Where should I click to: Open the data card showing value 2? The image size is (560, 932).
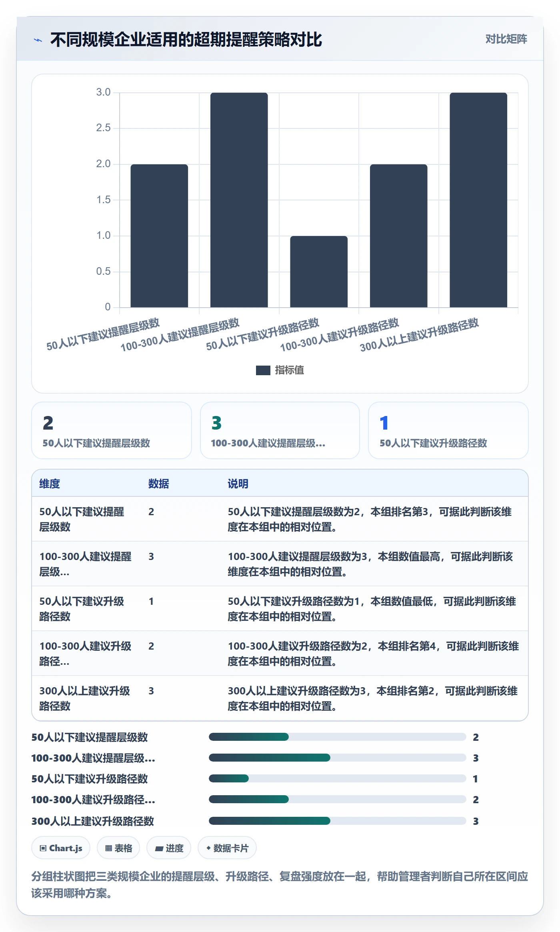pos(112,430)
